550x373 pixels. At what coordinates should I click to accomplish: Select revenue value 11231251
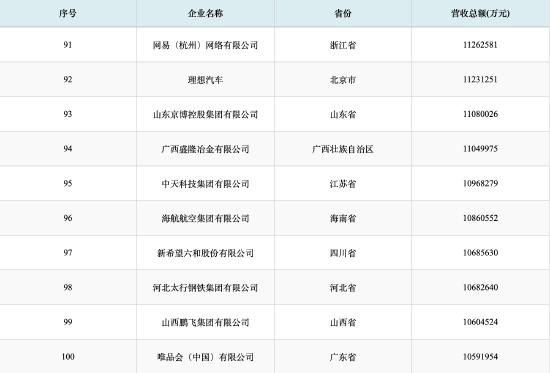[480, 79]
